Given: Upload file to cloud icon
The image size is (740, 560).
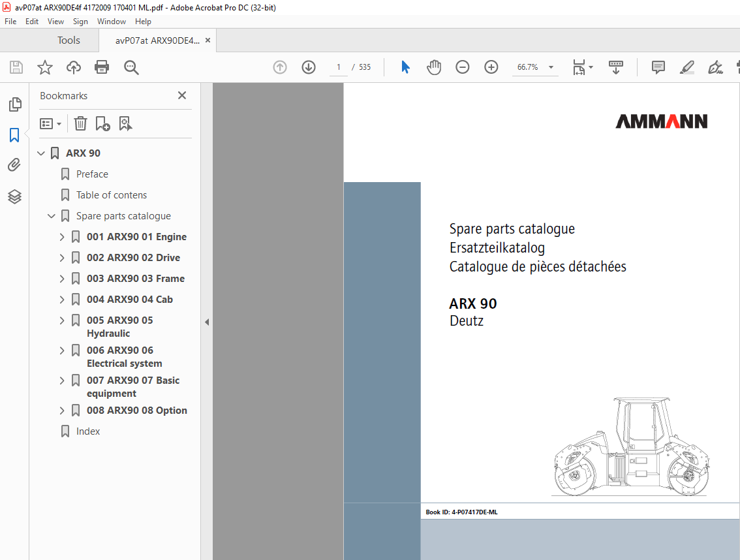Looking at the screenshot, I should pyautogui.click(x=73, y=67).
